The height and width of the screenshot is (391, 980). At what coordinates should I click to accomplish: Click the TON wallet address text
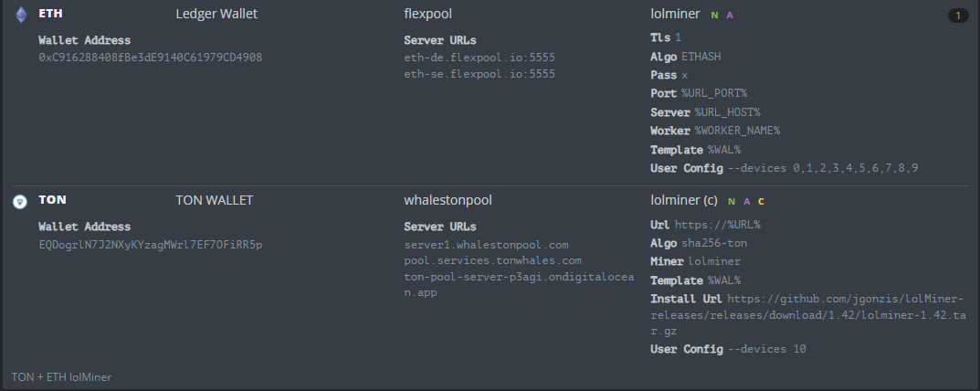[150, 245]
